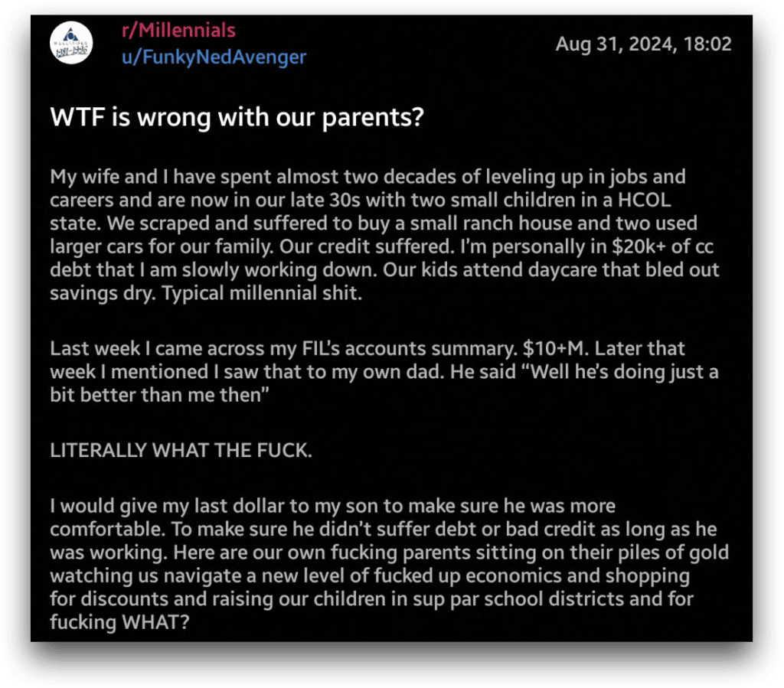Open the r/Millennials subreddit link

click(x=178, y=31)
